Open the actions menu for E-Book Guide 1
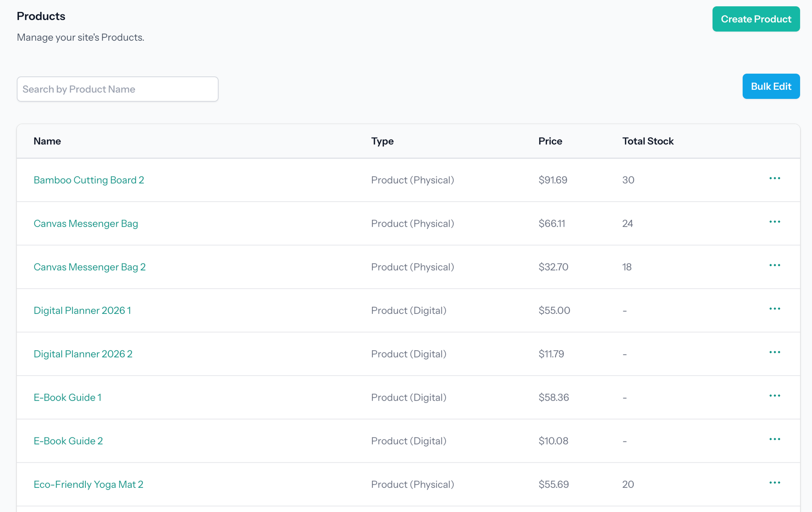 775,395
